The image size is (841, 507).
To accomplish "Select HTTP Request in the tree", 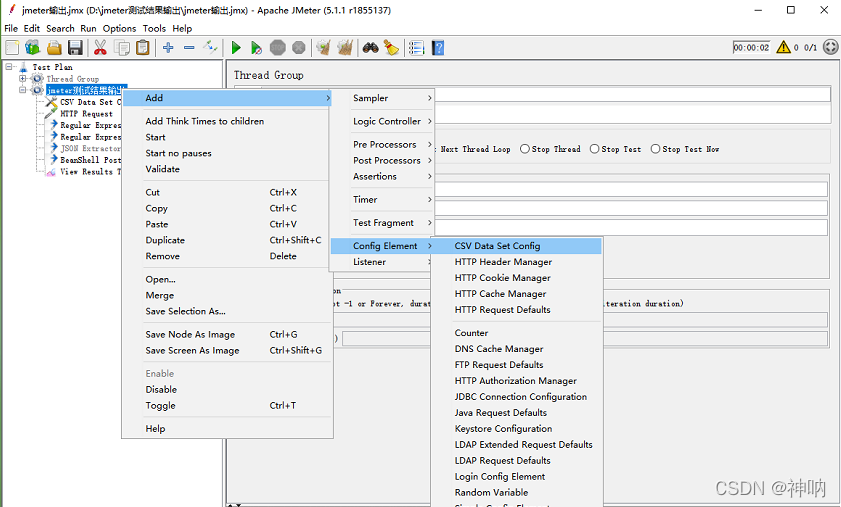I will pos(86,114).
